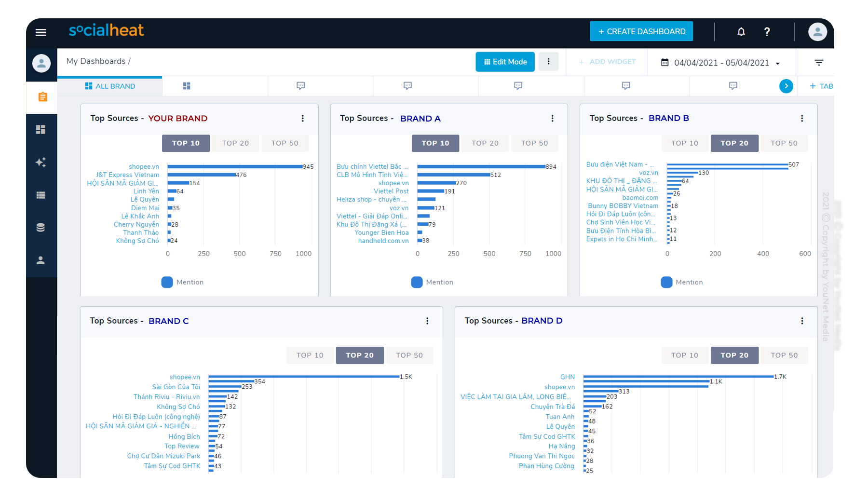Click Top Review source in BRAND C
This screenshot has height=489, width=868.
(x=182, y=447)
